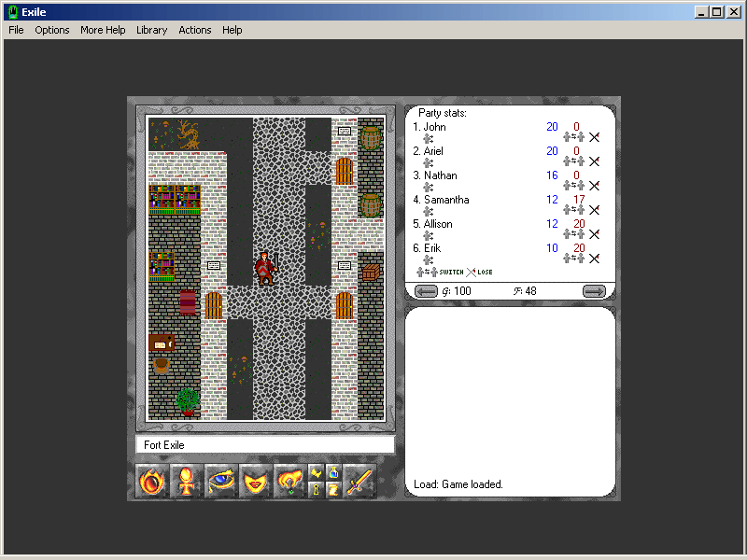
Task: Click the left arrow button beside gold
Action: pos(426,291)
